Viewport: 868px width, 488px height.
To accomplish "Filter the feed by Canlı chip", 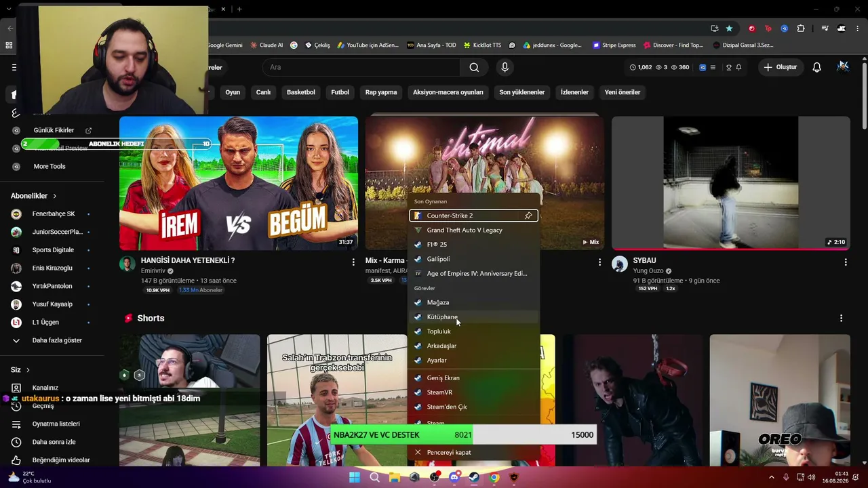I will [263, 92].
